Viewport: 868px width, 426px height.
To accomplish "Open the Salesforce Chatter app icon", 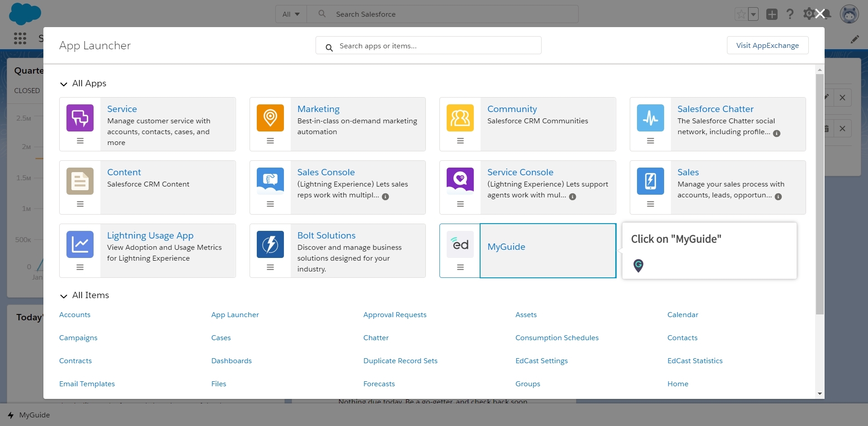I will [651, 118].
